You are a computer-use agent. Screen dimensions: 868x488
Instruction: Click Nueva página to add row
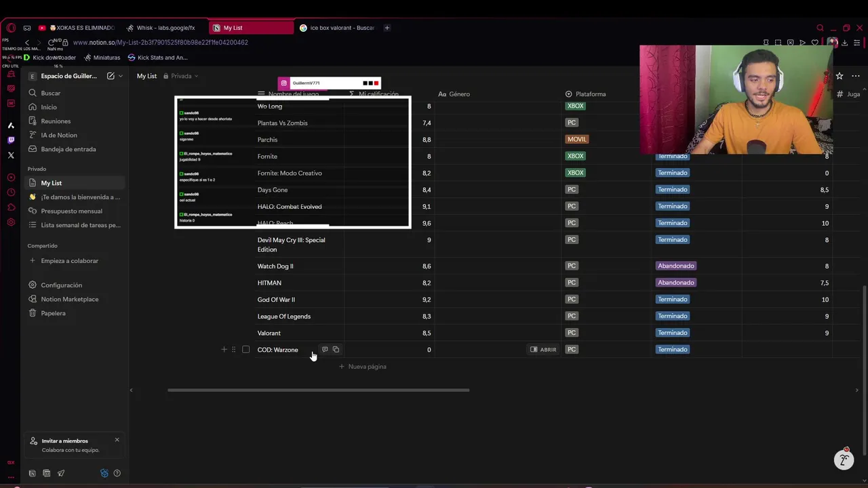click(363, 367)
